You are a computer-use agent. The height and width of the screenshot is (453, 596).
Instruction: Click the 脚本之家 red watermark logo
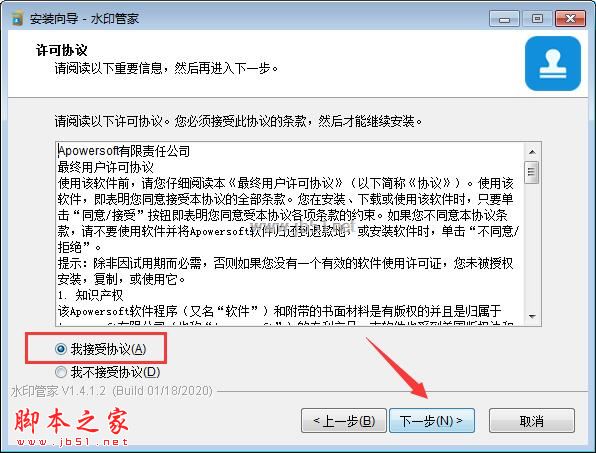pos(71,422)
